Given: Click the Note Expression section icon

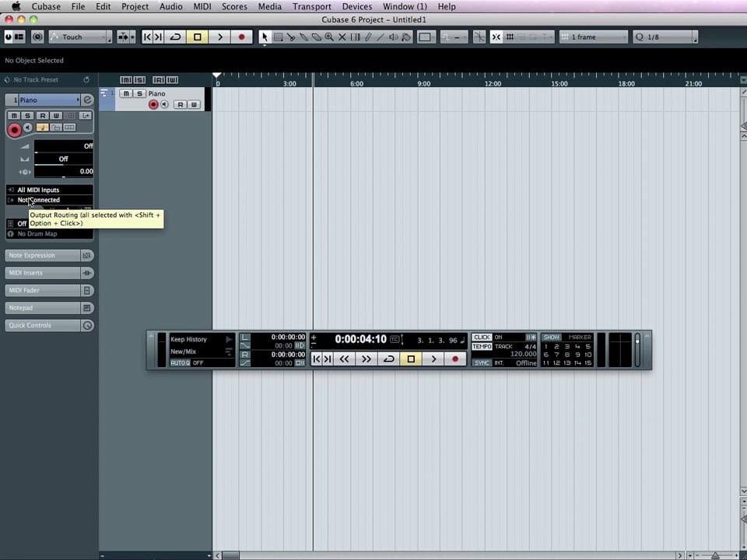Looking at the screenshot, I should click(x=87, y=256).
